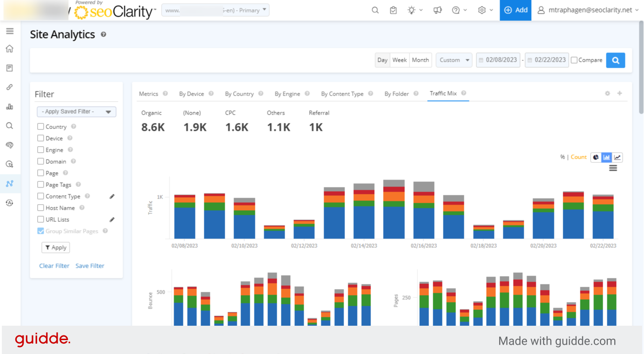Viewport: 644px width, 354px height.
Task: Open the user account email dropdown
Action: coord(588,10)
